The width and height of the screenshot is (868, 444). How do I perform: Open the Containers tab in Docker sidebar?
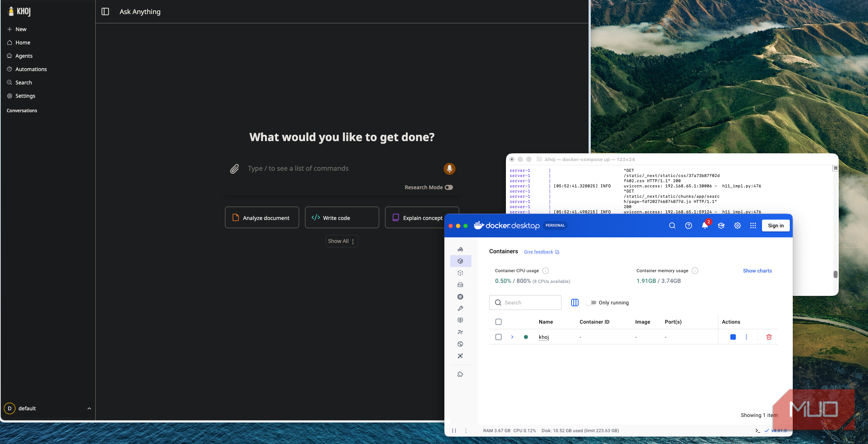pyautogui.click(x=460, y=261)
